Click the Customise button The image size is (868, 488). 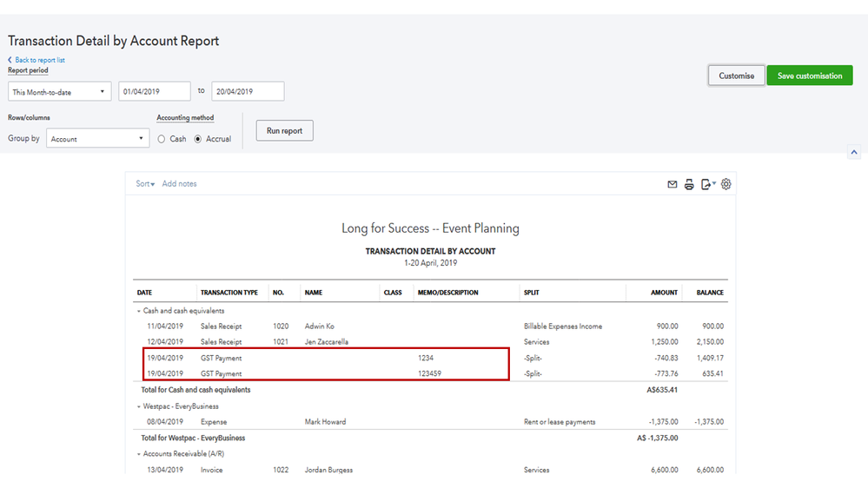click(x=736, y=76)
